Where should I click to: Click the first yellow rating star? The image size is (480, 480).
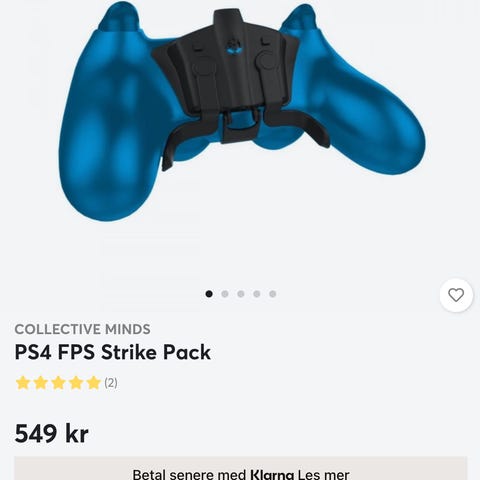pos(23,383)
